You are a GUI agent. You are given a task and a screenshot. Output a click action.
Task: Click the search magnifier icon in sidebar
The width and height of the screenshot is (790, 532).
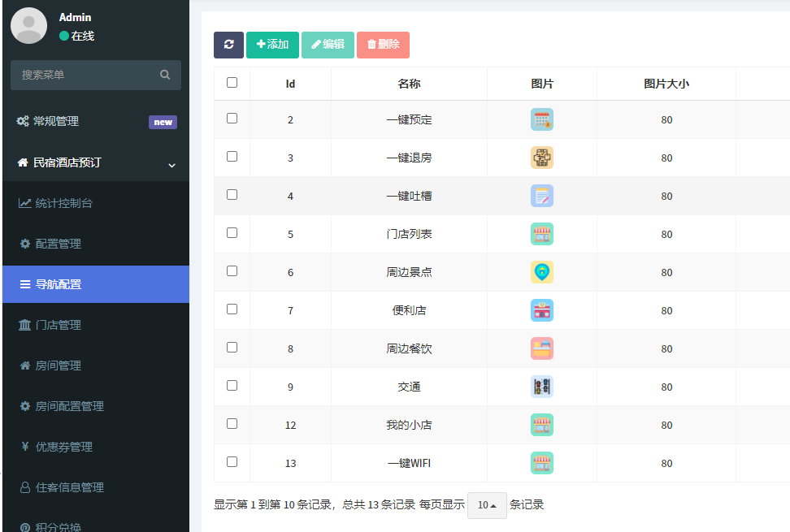click(165, 75)
